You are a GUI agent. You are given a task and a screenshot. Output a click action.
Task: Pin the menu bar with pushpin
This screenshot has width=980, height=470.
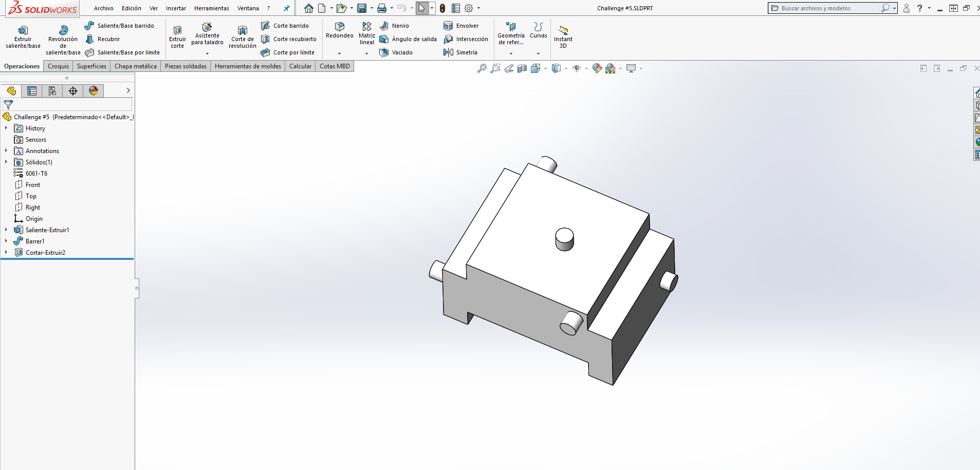click(x=287, y=8)
